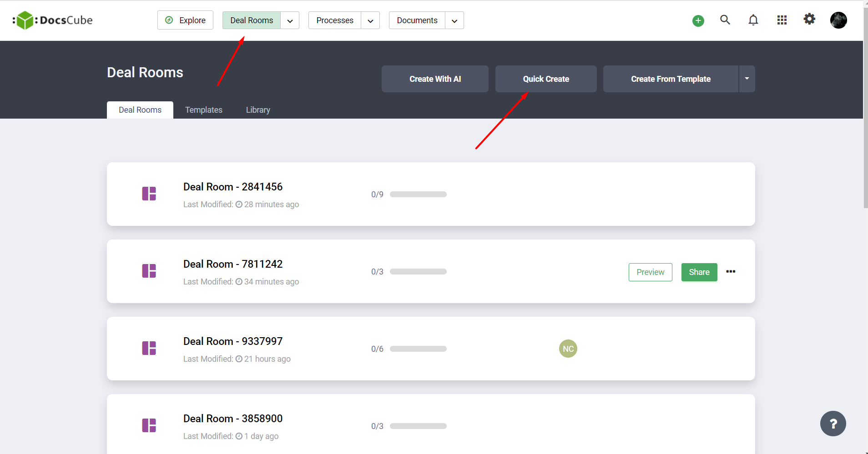The height and width of the screenshot is (454, 868).
Task: Click the NC member avatar badge
Action: coord(568,349)
